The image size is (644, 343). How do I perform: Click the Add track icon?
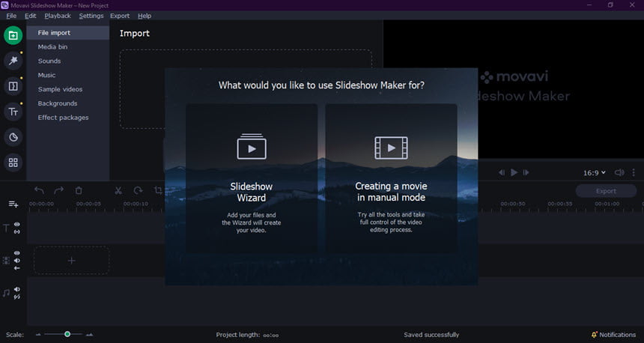13,204
